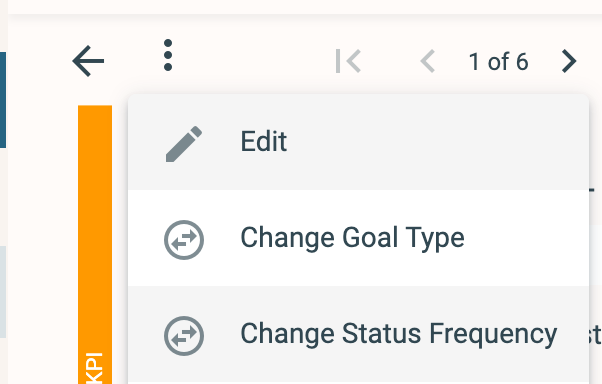
Task: Go back using the left arrow icon
Action: click(x=88, y=61)
